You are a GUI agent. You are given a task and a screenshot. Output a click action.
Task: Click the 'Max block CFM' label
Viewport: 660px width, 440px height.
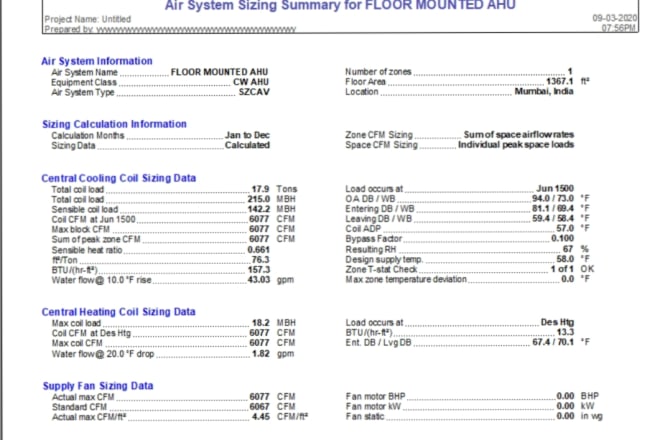point(80,229)
